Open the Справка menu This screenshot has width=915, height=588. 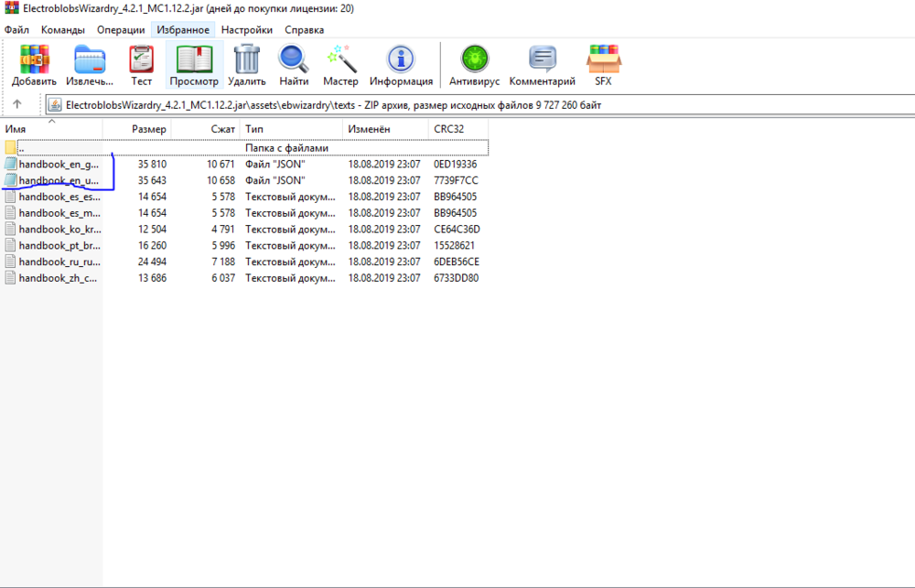tap(304, 30)
